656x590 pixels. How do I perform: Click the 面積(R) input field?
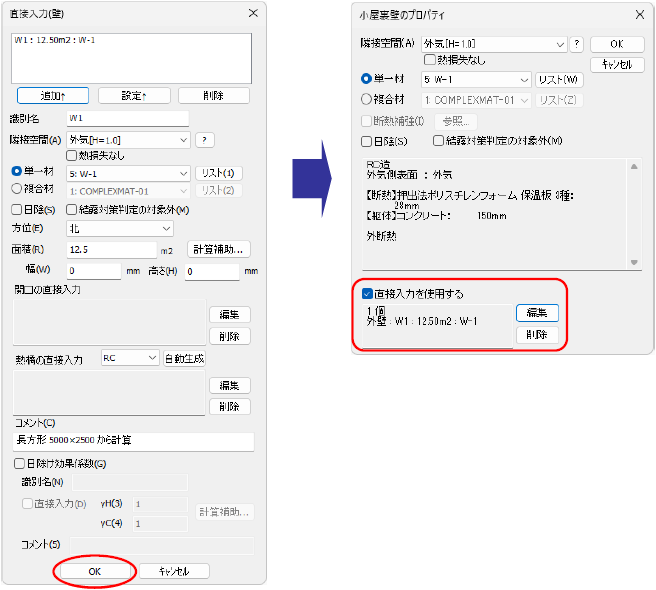coord(111,250)
